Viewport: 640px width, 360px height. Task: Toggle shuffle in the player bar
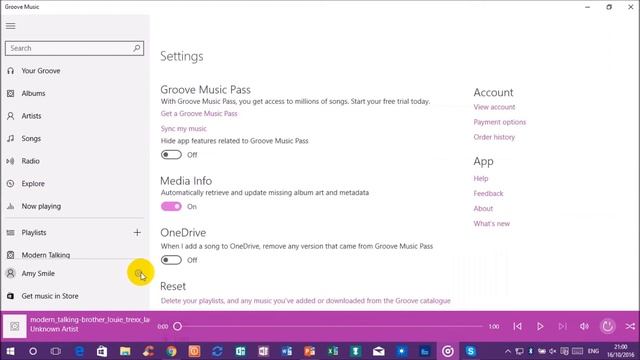pyautogui.click(x=630, y=327)
